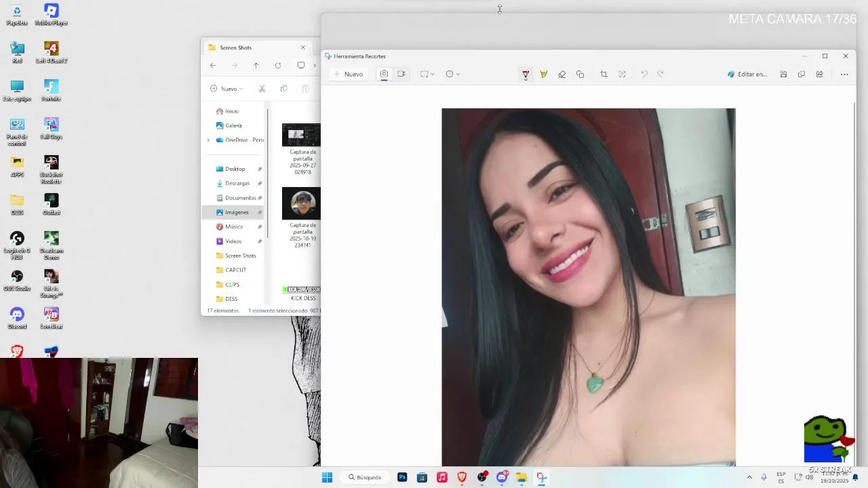Screen dimensions: 868x488
Task: Click the text actions icon
Action: point(622,74)
